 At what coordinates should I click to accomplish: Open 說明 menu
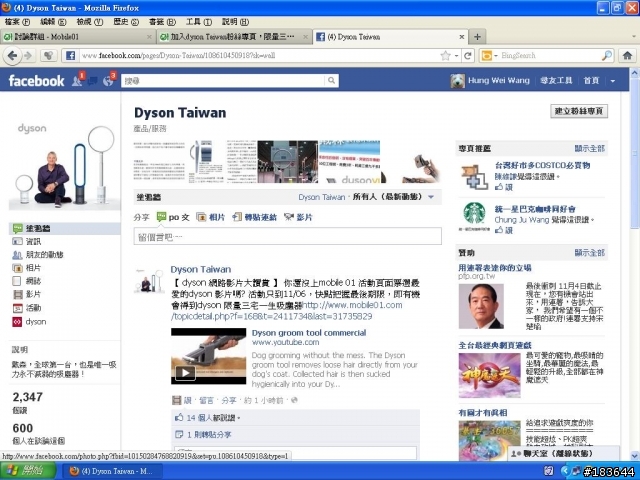(x=235, y=22)
